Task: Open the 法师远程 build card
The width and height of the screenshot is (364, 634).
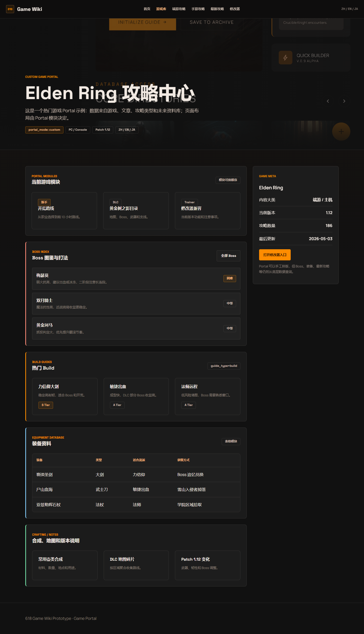Action: click(x=208, y=396)
